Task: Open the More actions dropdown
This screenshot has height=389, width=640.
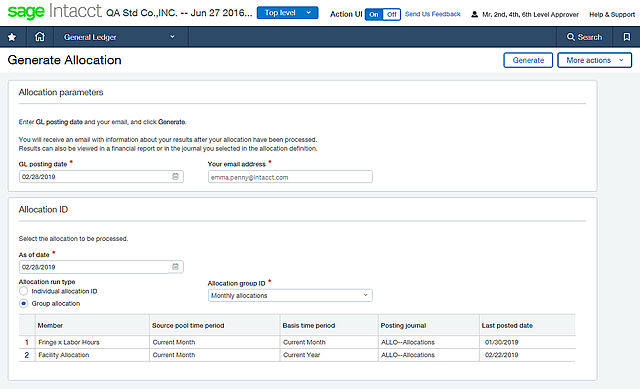Action: [x=594, y=60]
